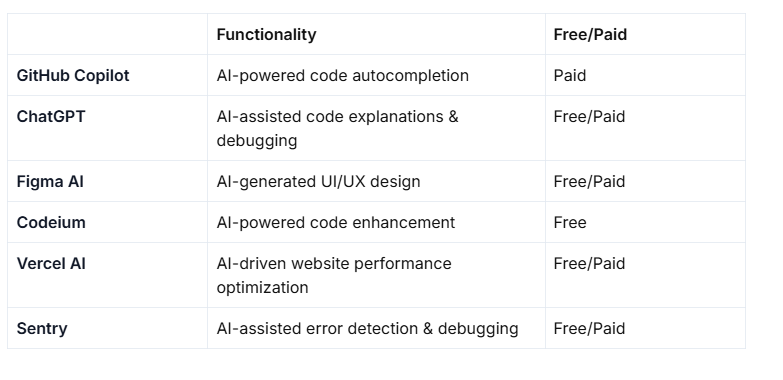
Task: Select the Vercel AI row label
Action: point(51,263)
